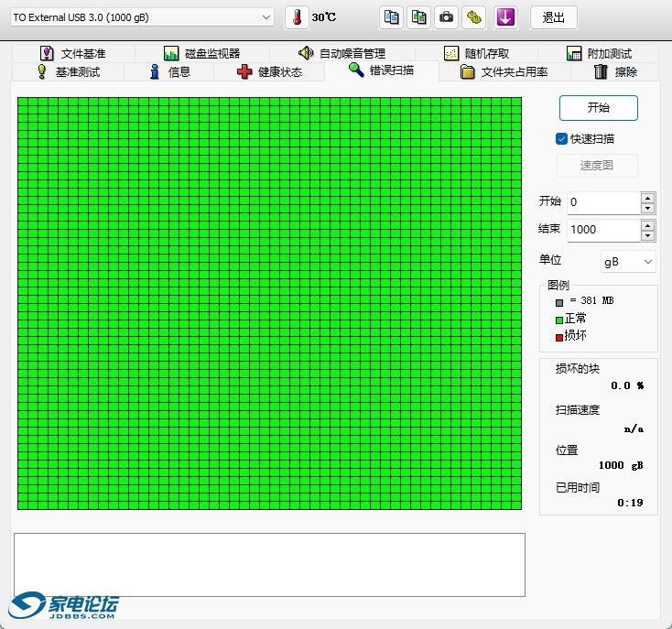Click the n/a scan speed value
Screen dimensions: 672x629
coord(634,428)
